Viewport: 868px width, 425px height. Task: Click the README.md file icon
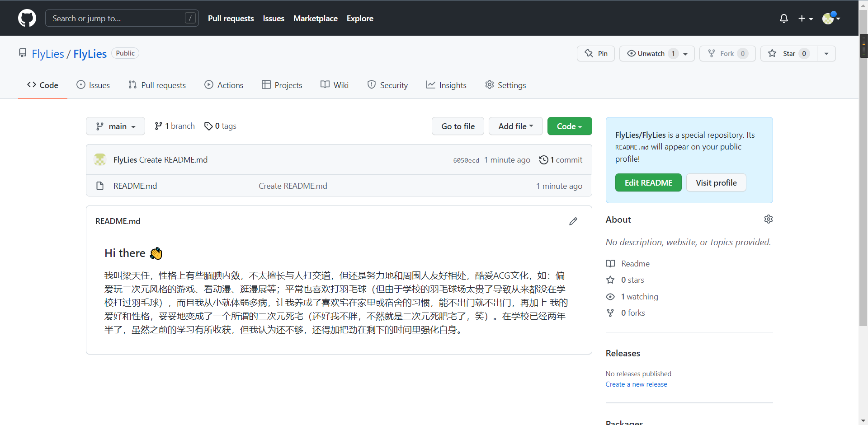[x=100, y=186]
